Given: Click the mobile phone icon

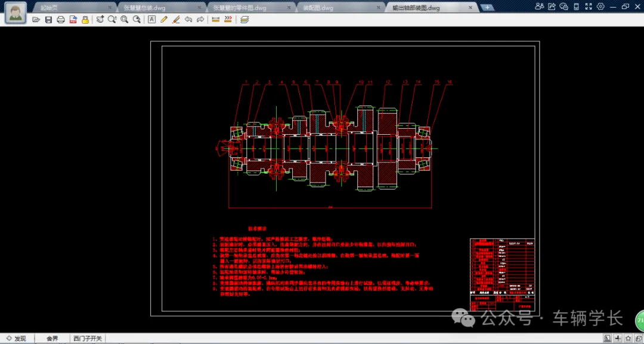Looking at the screenshot, I should (x=576, y=6).
